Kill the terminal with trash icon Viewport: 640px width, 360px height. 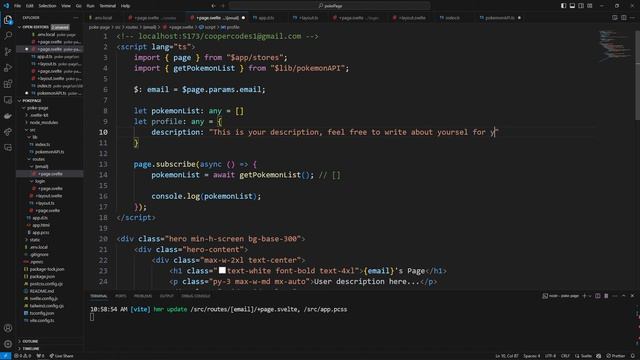(x=606, y=296)
